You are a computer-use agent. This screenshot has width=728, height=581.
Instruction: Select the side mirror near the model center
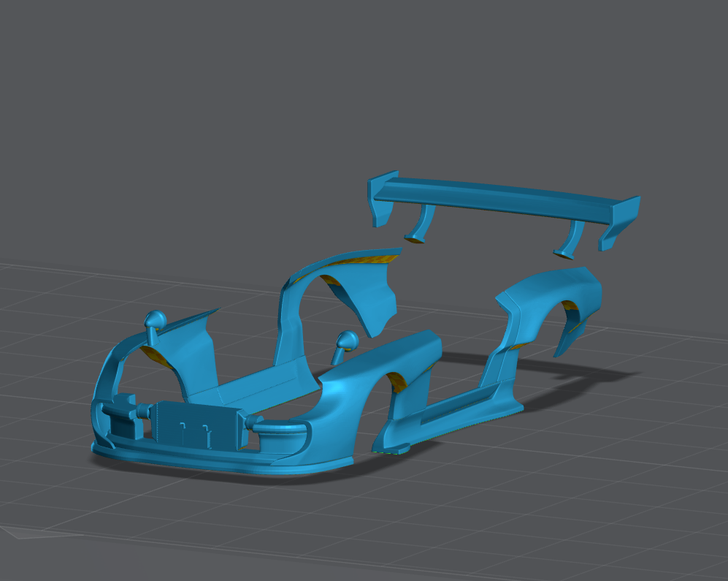click(x=345, y=345)
